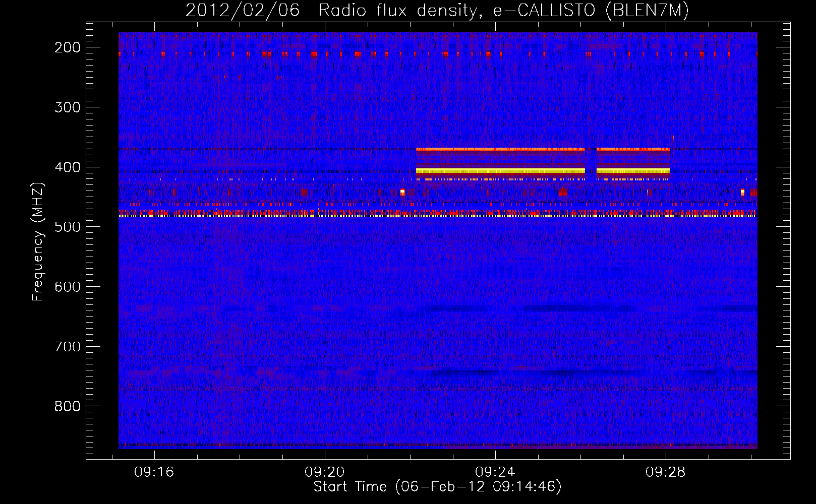
Task: Click the 500 frequency tick label
Action: click(68, 227)
